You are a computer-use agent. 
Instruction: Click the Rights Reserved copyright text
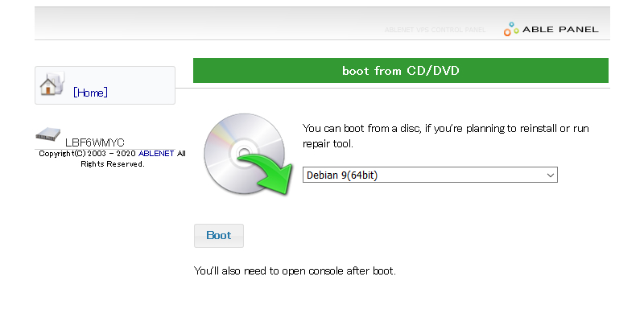point(113,163)
